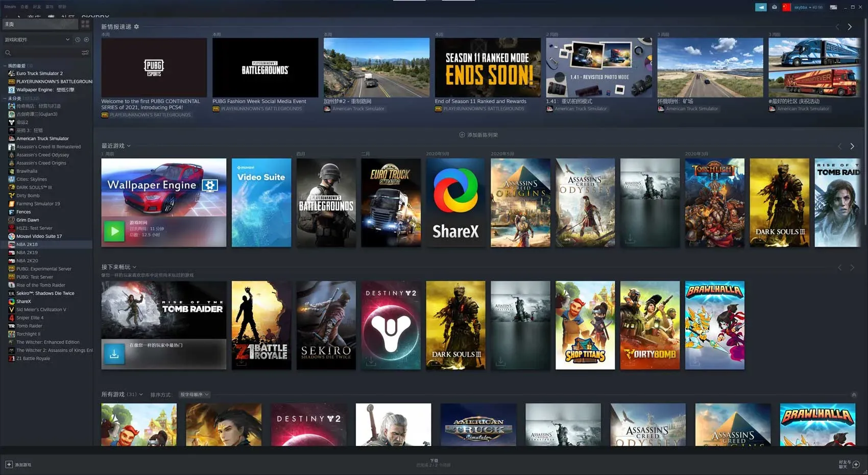Click the add game plus icon
868x475 pixels.
(x=9, y=464)
